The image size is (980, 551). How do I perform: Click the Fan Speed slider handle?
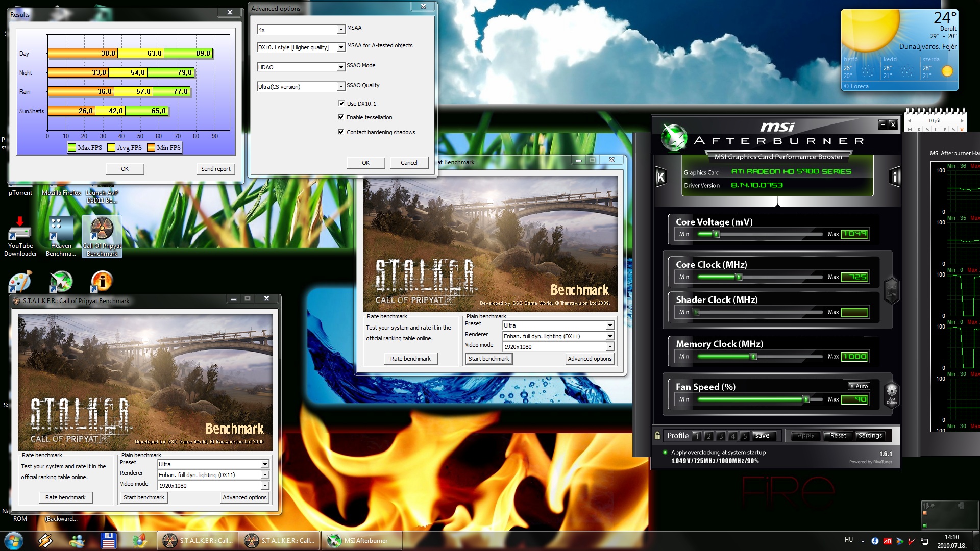click(x=806, y=399)
